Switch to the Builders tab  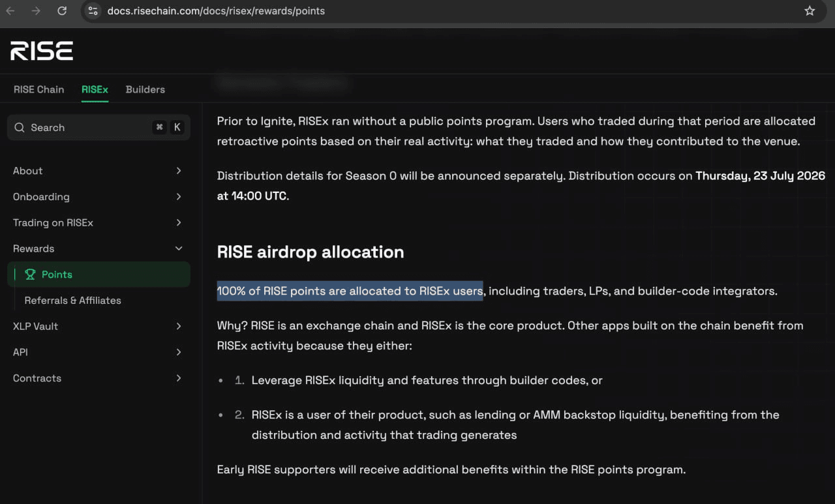[145, 89]
